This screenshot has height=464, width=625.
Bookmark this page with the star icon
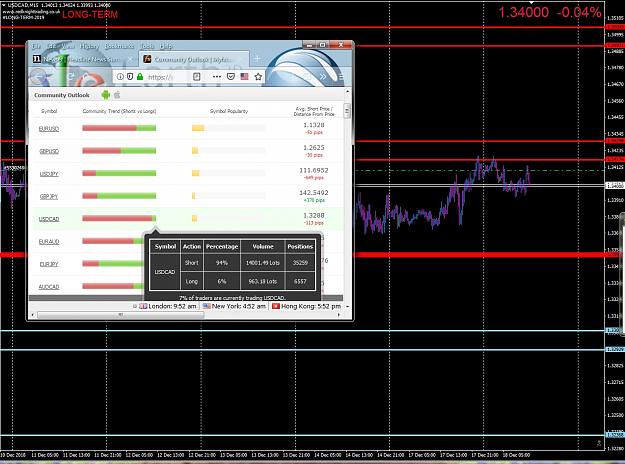[x=258, y=77]
